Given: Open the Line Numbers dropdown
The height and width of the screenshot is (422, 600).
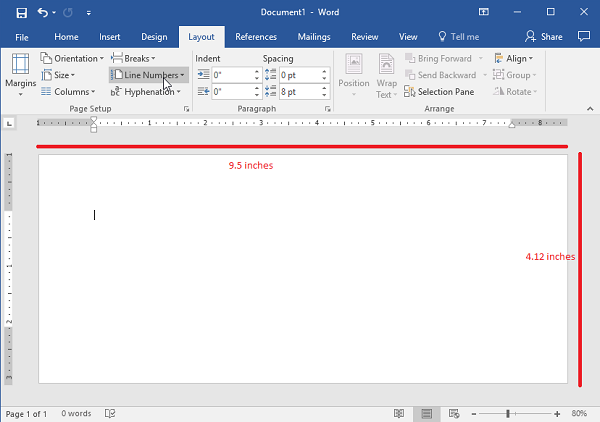Looking at the screenshot, I should pyautogui.click(x=148, y=75).
